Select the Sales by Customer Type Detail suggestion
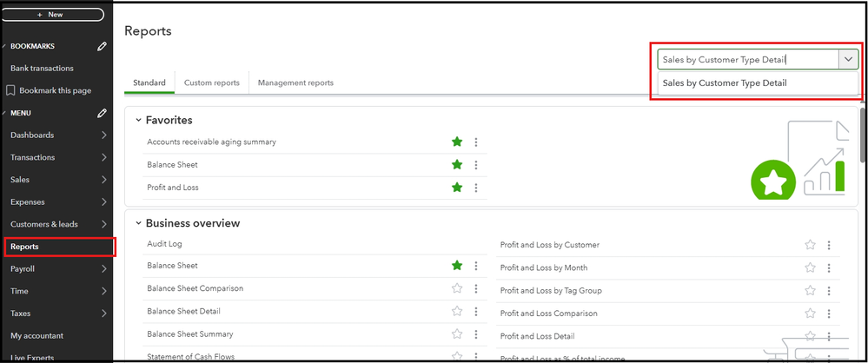This screenshot has width=868, height=363. 725,83
